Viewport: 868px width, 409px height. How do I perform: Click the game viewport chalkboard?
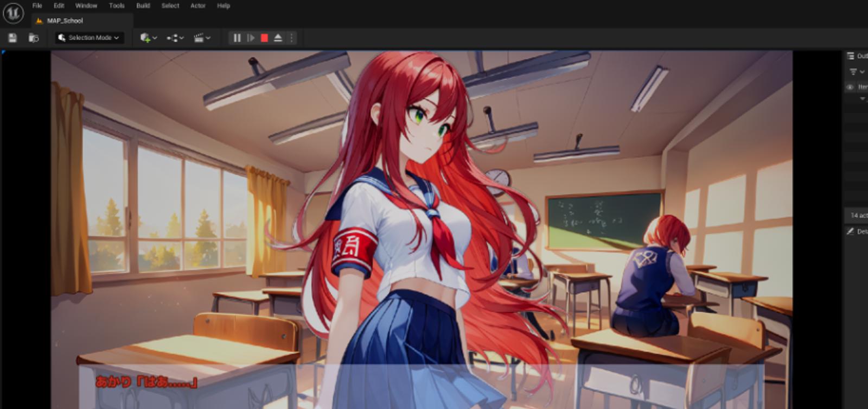click(x=603, y=220)
